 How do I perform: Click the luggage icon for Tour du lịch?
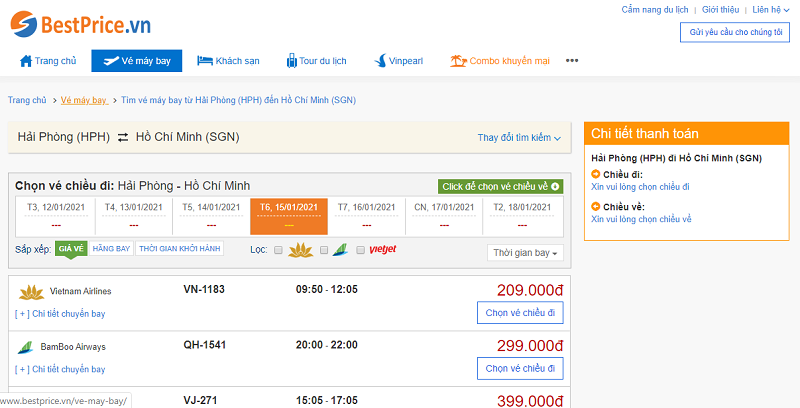point(291,61)
